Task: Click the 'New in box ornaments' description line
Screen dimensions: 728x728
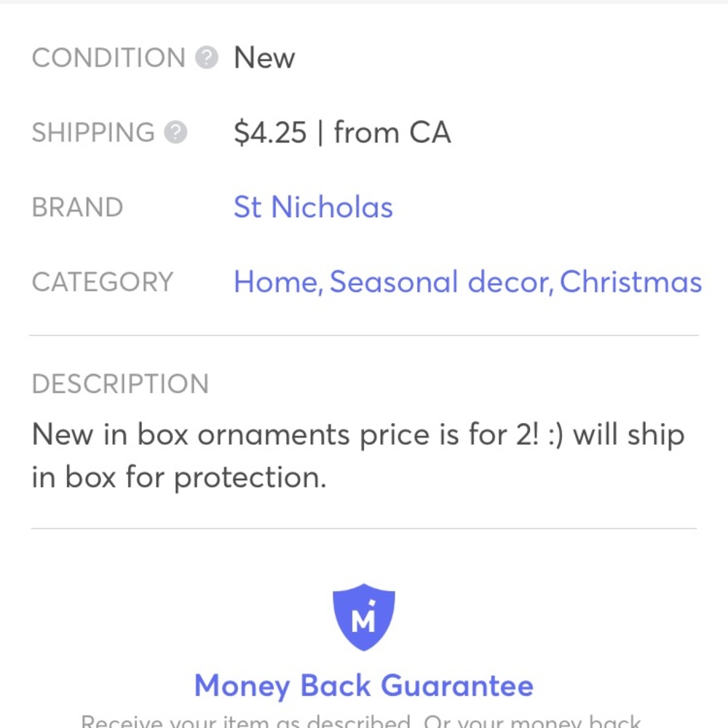Action: point(358,435)
